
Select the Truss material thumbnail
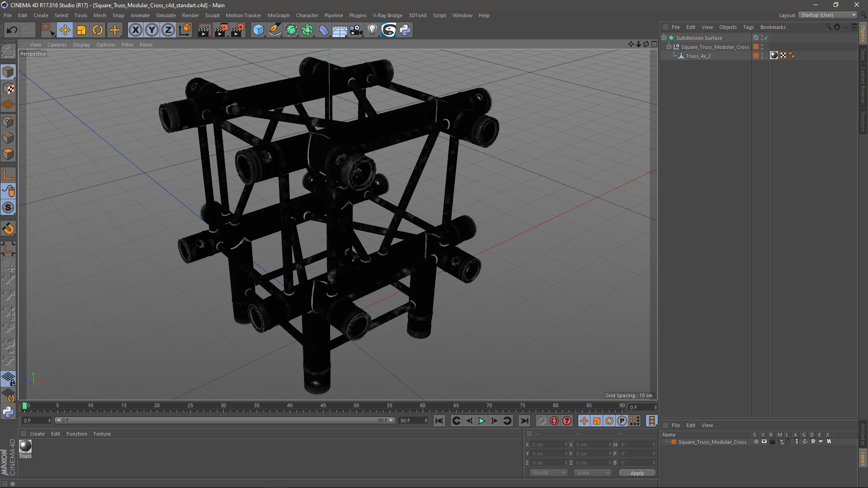25,446
